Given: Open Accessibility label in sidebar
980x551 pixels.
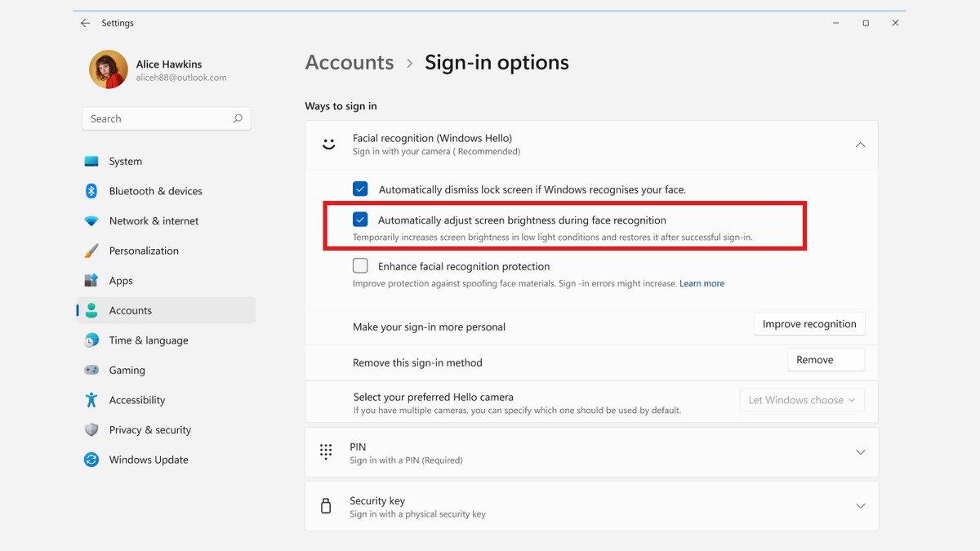Looking at the screenshot, I should (137, 400).
